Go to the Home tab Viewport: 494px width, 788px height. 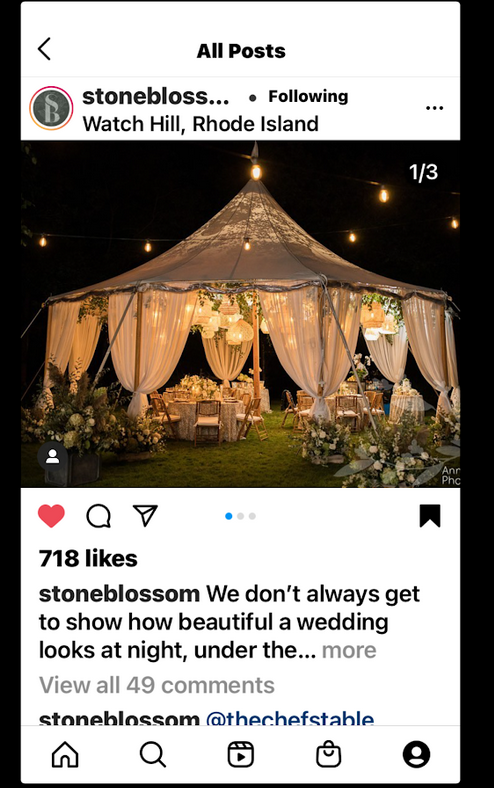65,754
